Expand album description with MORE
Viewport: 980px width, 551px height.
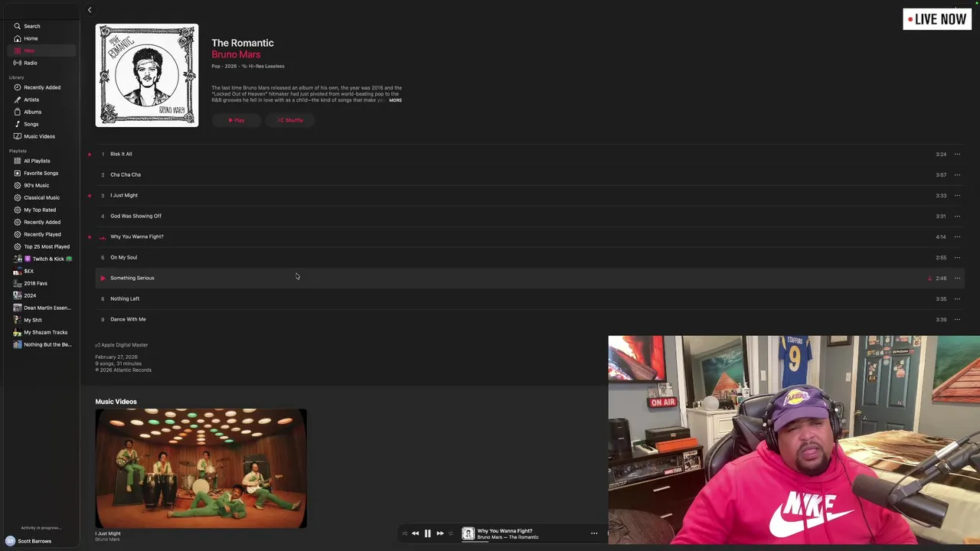click(395, 100)
